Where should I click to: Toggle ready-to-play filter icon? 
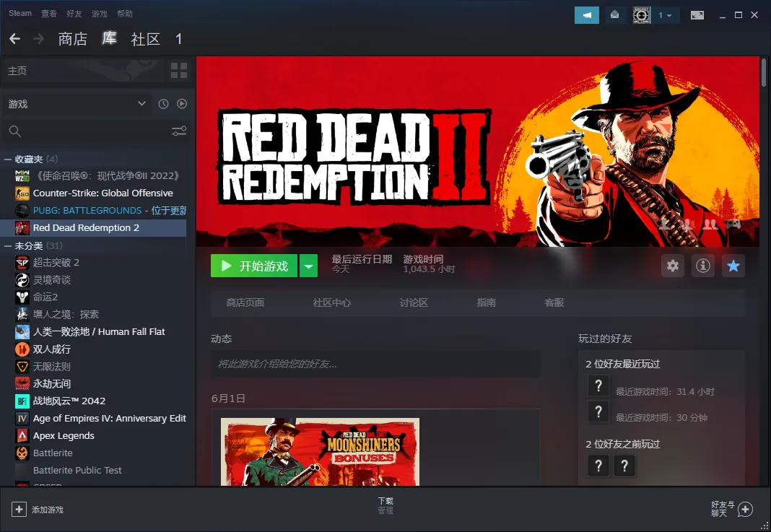(182, 104)
